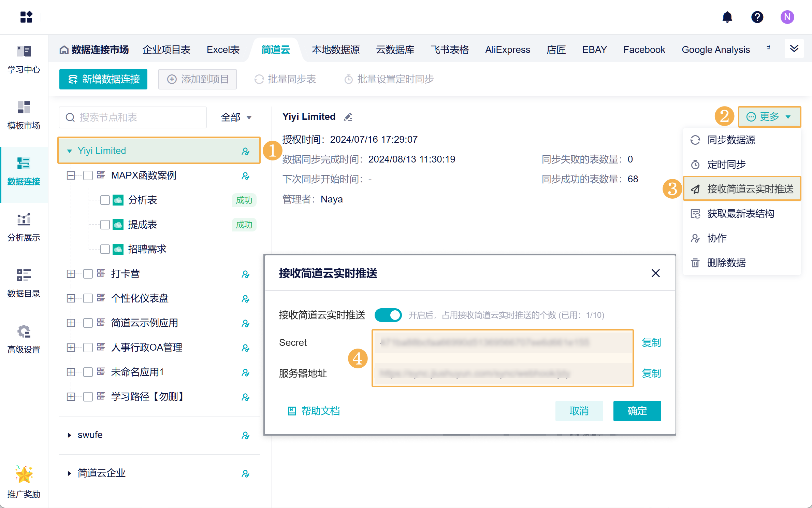Image resolution: width=812 pixels, height=508 pixels.
Task: Tick the MAPX函数案例 checkbox
Action: (88, 175)
